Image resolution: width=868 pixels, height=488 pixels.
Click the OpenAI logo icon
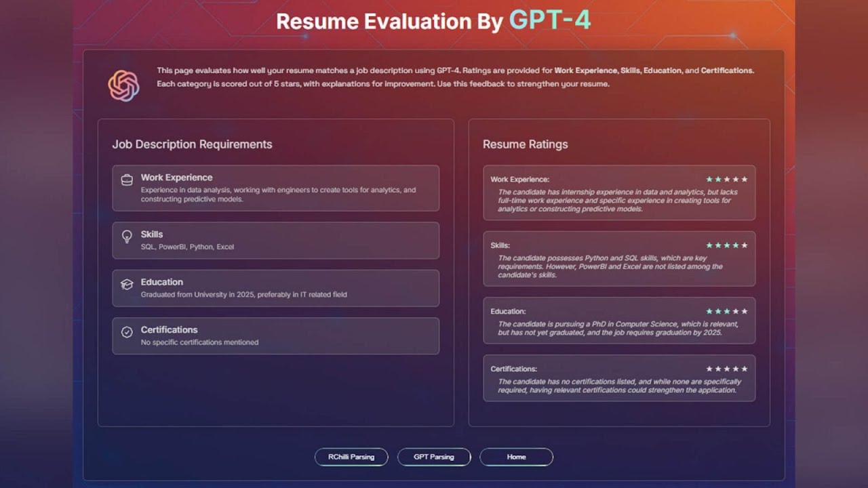[123, 86]
